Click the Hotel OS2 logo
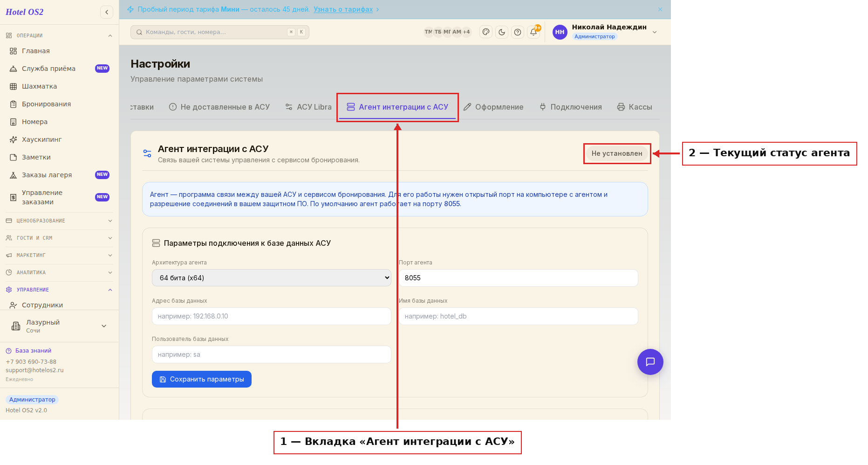This screenshot has width=868, height=465. click(25, 12)
